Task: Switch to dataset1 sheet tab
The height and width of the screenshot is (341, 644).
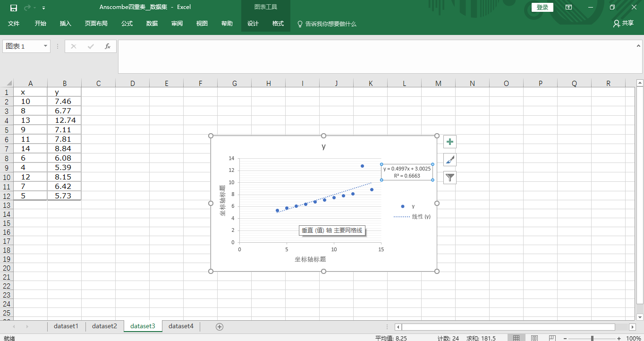Action: point(66,326)
